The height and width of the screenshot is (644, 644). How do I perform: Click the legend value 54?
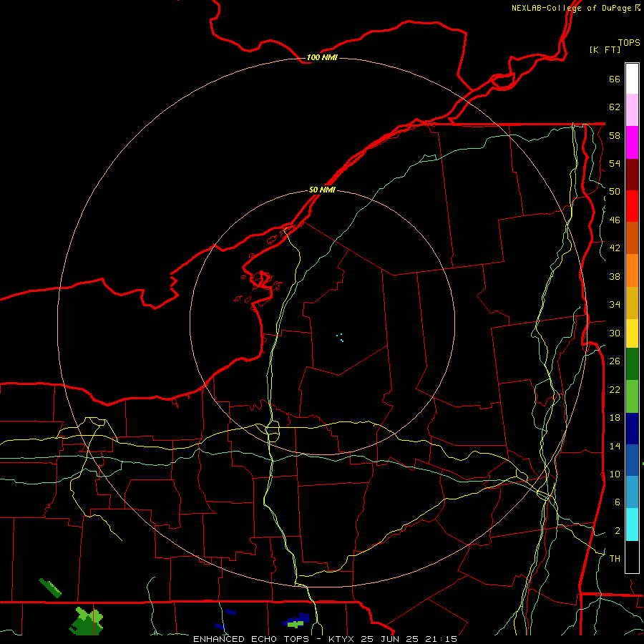(x=615, y=164)
